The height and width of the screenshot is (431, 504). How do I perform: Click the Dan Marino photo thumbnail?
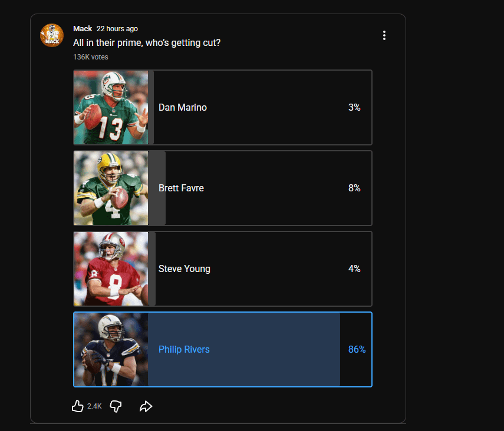coord(111,108)
